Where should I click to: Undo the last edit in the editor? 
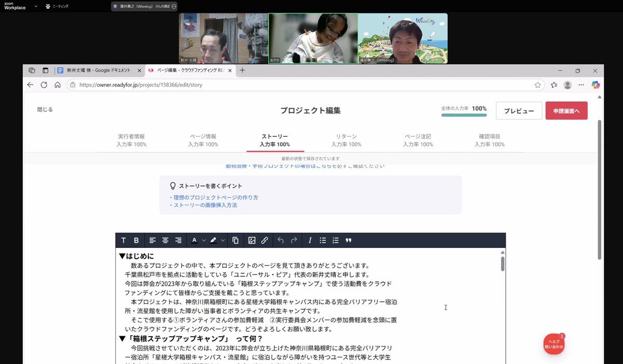(281, 240)
